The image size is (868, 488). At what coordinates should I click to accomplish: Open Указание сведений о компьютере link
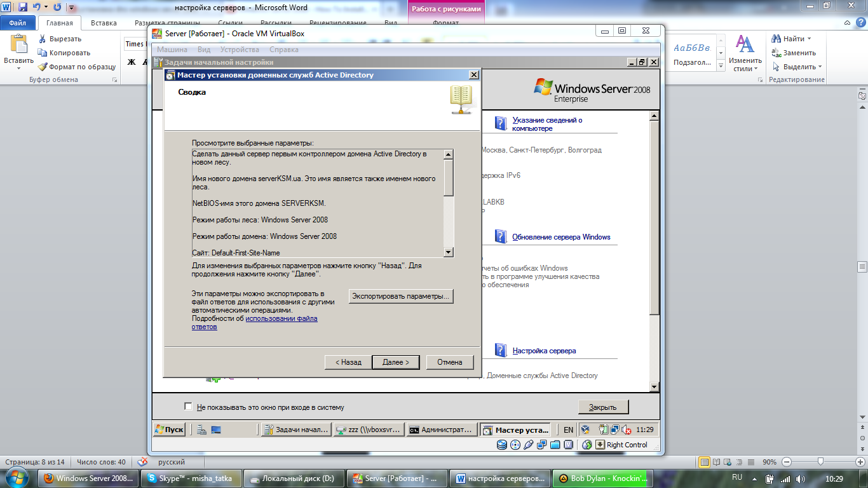click(x=547, y=124)
